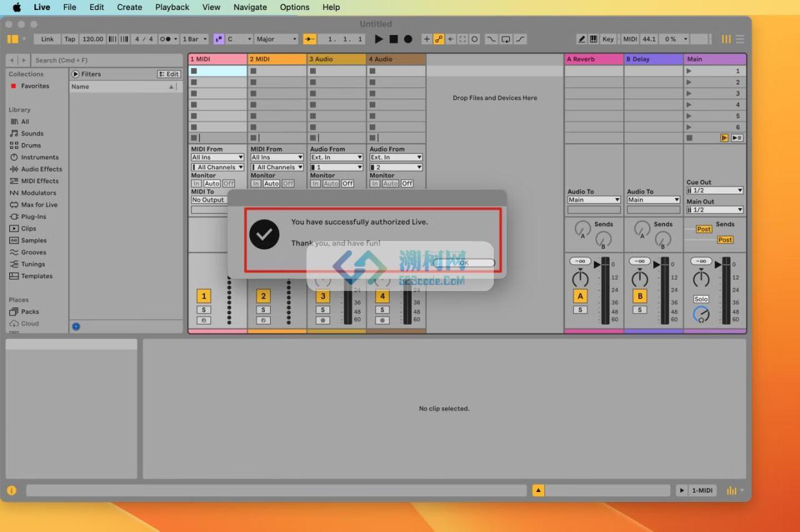Select Plug-Ins in the browser sidebar
The width and height of the screenshot is (800, 532).
[33, 217]
